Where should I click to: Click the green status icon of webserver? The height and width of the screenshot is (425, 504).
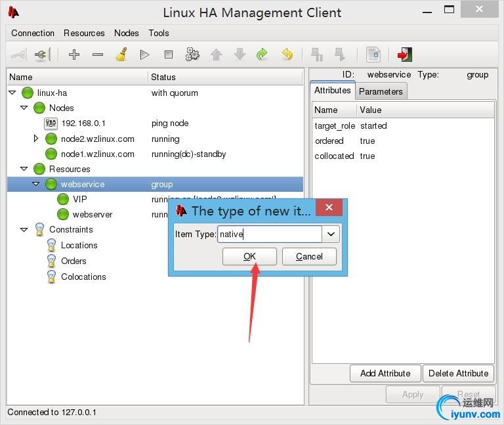pyautogui.click(x=63, y=214)
